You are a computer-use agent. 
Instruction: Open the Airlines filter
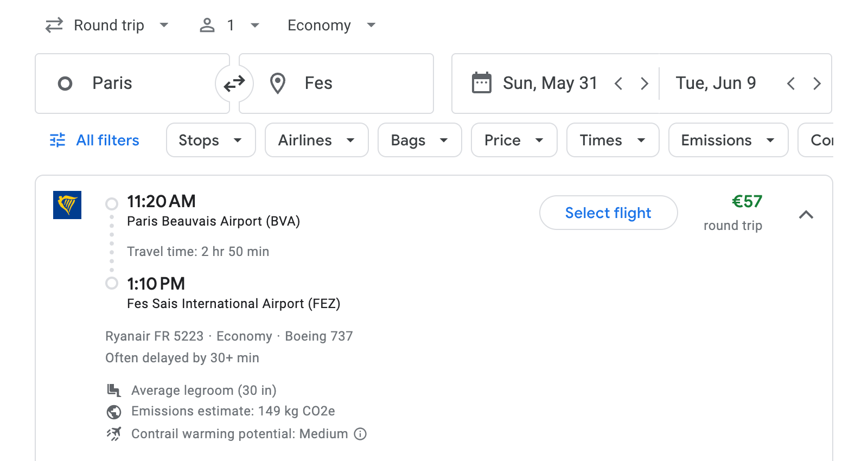click(x=316, y=140)
